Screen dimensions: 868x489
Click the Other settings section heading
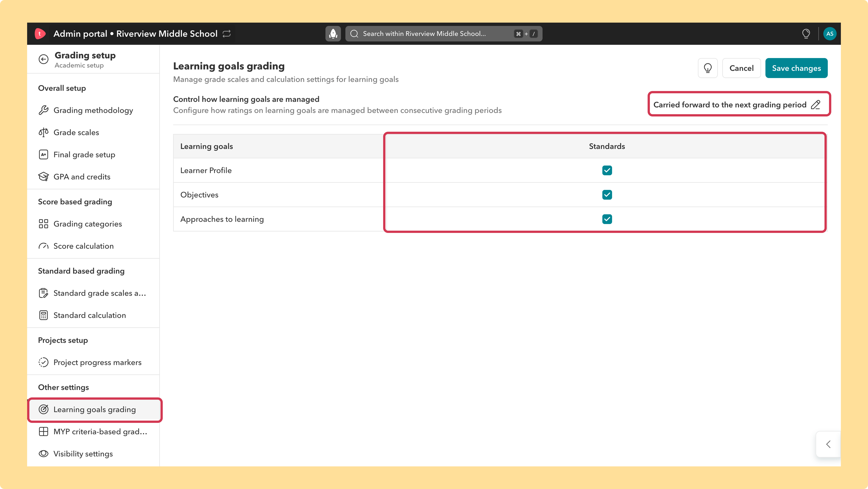coord(63,388)
